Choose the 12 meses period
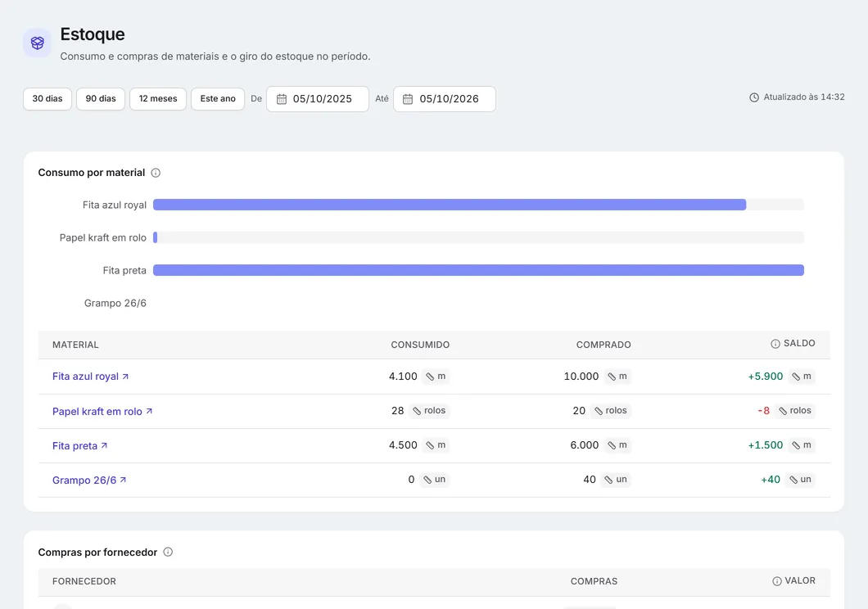The width and height of the screenshot is (868, 609). [x=158, y=99]
